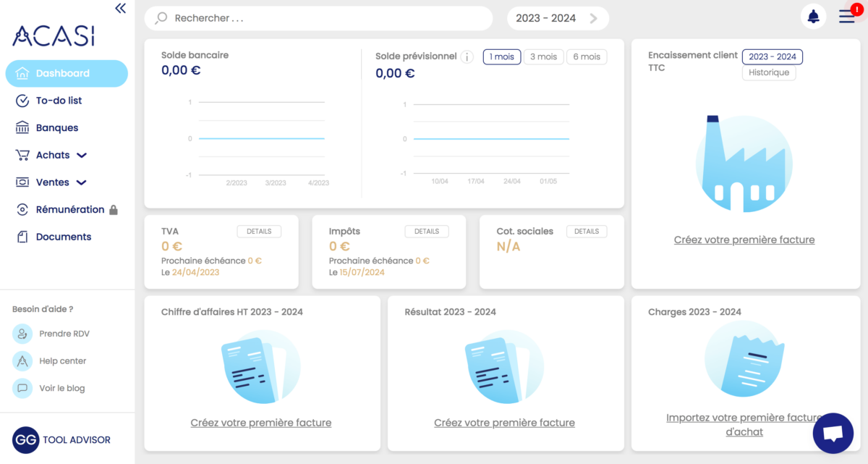Image resolution: width=868 pixels, height=464 pixels.
Task: Switch Encaissement client to Historique view
Action: [768, 72]
